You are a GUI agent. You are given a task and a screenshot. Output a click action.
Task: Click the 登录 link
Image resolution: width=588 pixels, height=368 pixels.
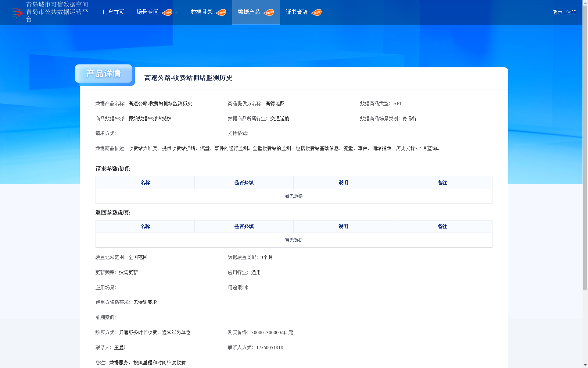557,12
